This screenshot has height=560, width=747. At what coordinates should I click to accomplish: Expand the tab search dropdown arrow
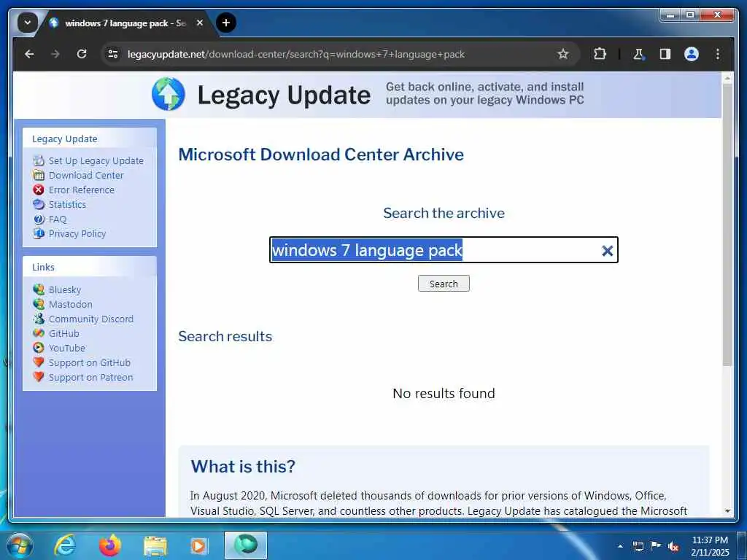coord(28,23)
